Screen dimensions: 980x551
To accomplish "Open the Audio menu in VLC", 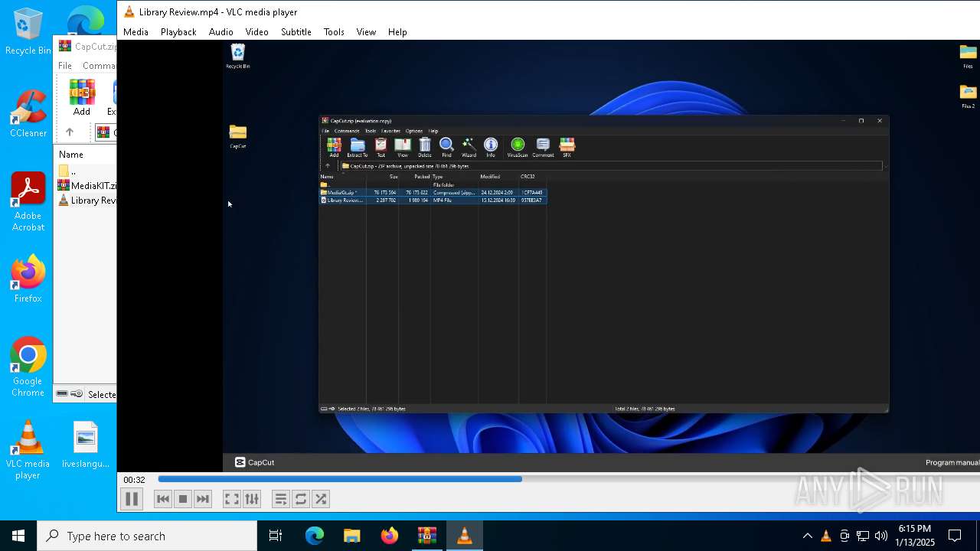I will pyautogui.click(x=220, y=32).
